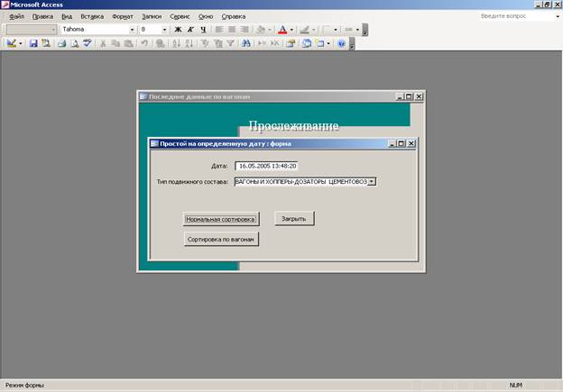Click into the Дата input field
The image size is (563, 392).
[x=267, y=166]
